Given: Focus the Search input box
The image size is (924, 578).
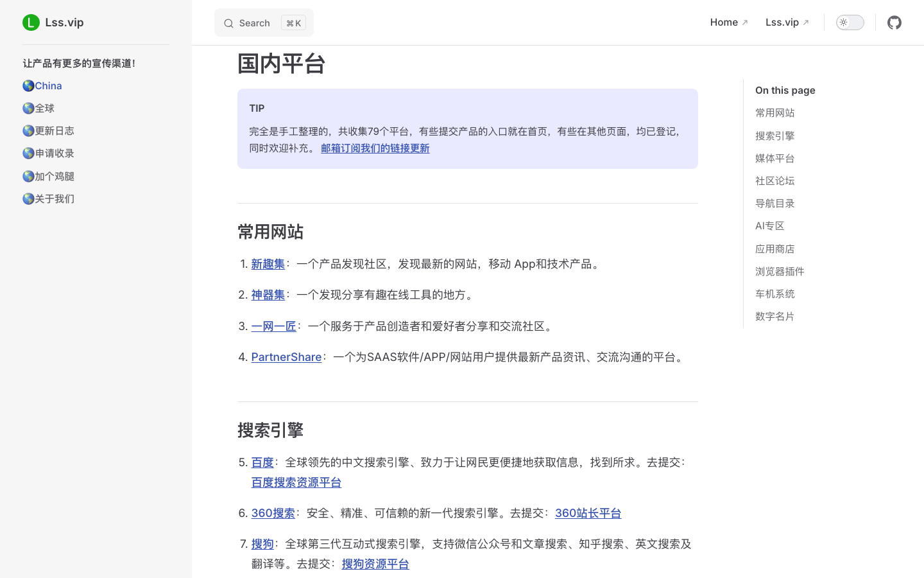Looking at the screenshot, I should [x=264, y=23].
